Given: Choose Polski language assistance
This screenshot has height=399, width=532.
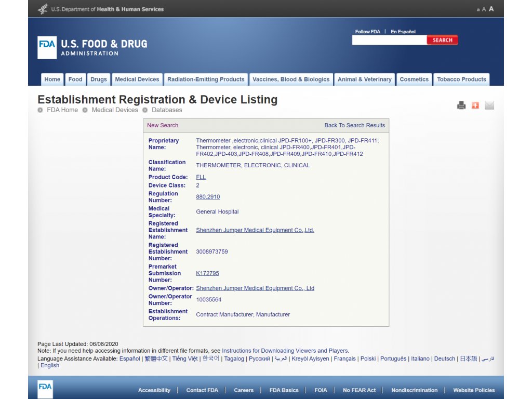Looking at the screenshot, I should coord(368,358).
